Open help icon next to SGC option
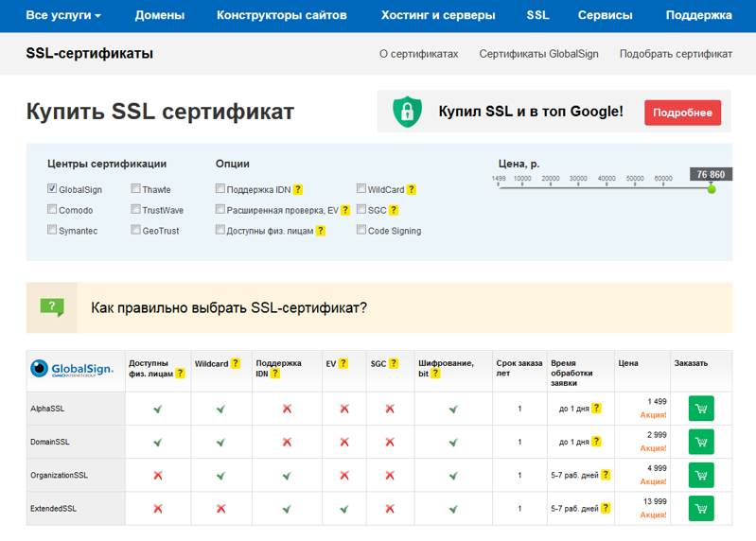The width and height of the screenshot is (756, 541). (x=394, y=210)
